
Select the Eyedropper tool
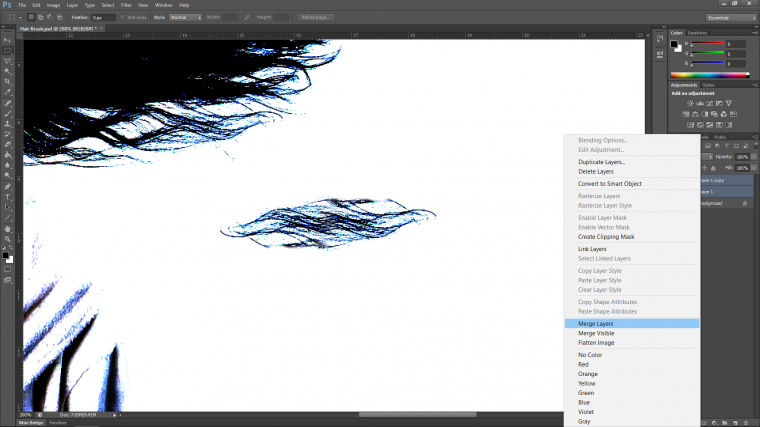[7, 92]
